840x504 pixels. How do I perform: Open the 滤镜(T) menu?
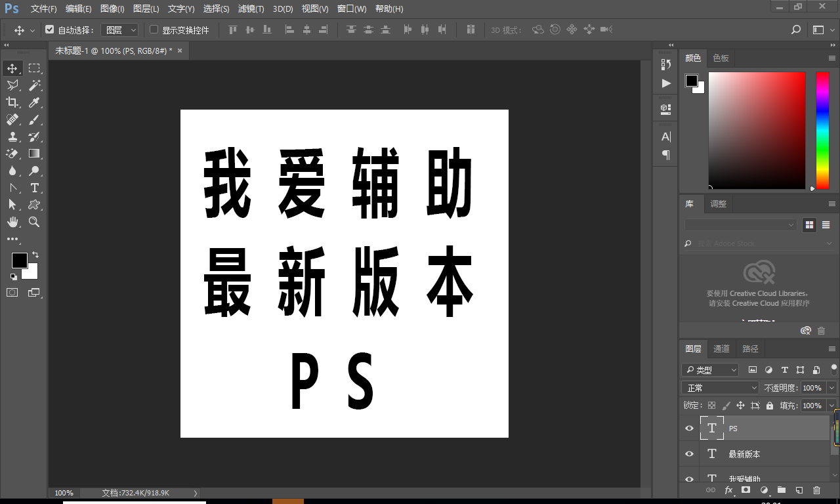[x=251, y=9]
